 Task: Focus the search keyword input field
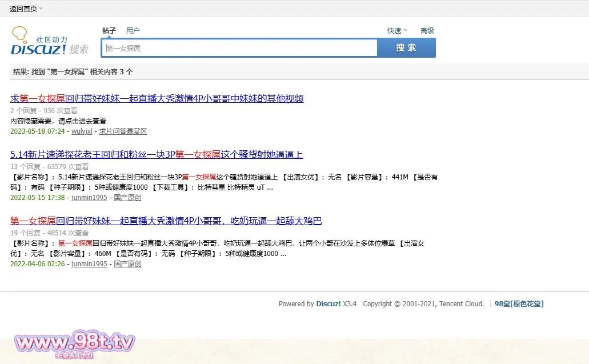point(239,48)
